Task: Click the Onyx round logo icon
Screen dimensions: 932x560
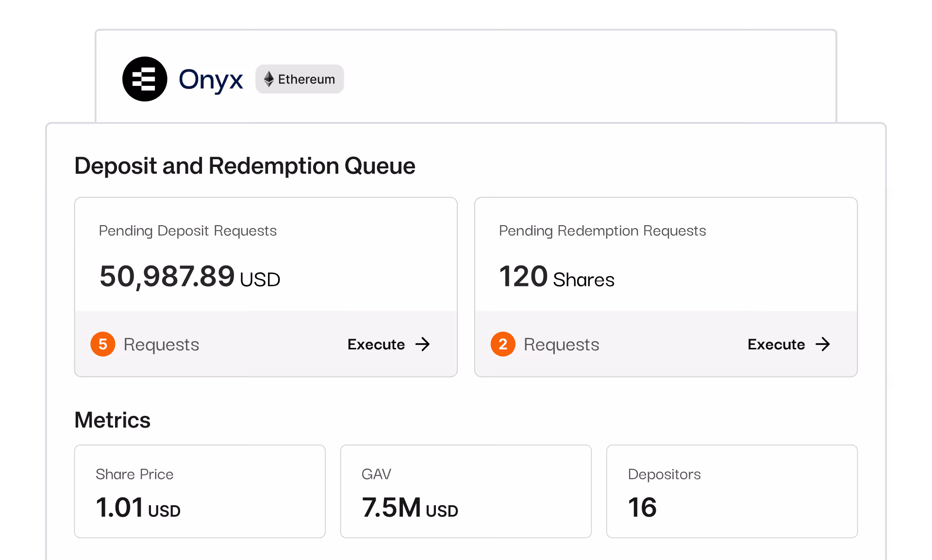Action: (x=145, y=79)
